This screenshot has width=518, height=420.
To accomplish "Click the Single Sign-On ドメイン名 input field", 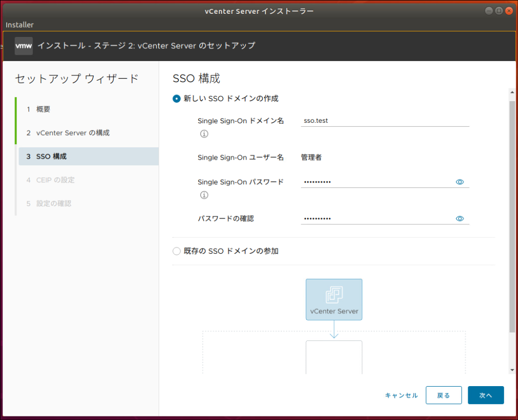I will point(385,121).
